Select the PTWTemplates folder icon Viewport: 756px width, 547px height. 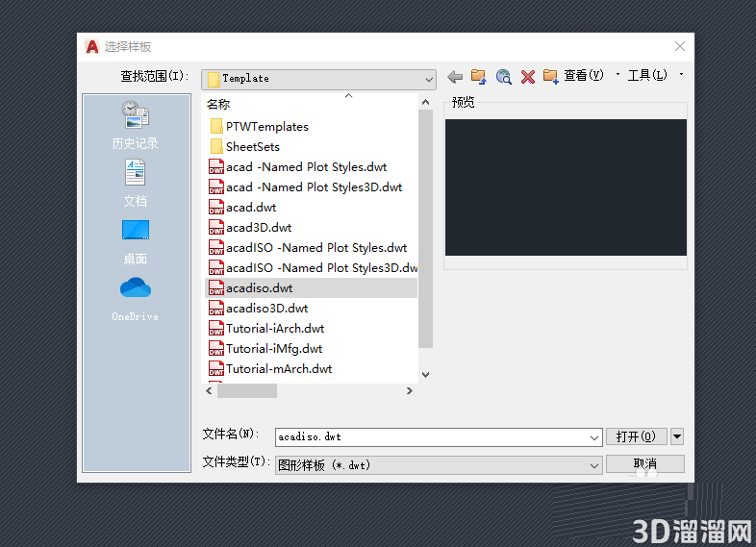pos(216,126)
